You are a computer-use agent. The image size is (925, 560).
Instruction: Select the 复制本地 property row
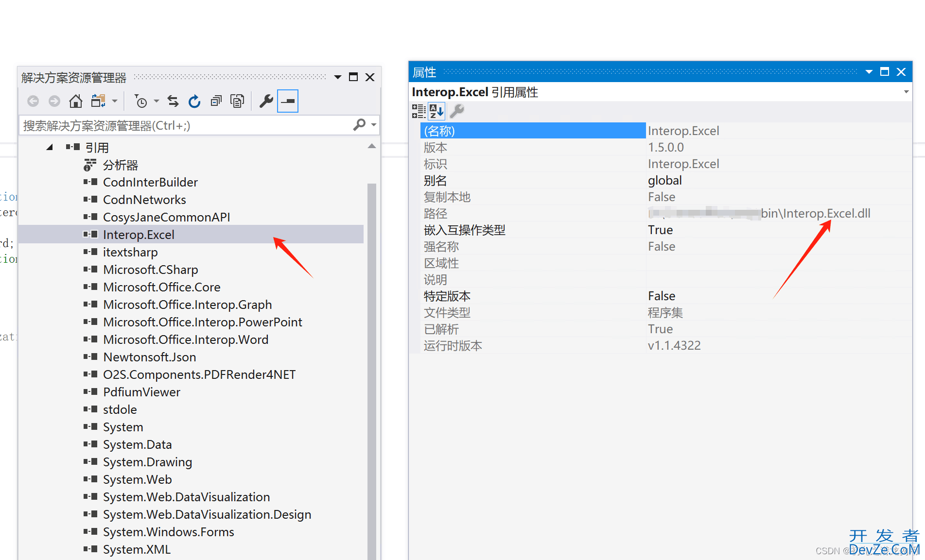(x=666, y=197)
